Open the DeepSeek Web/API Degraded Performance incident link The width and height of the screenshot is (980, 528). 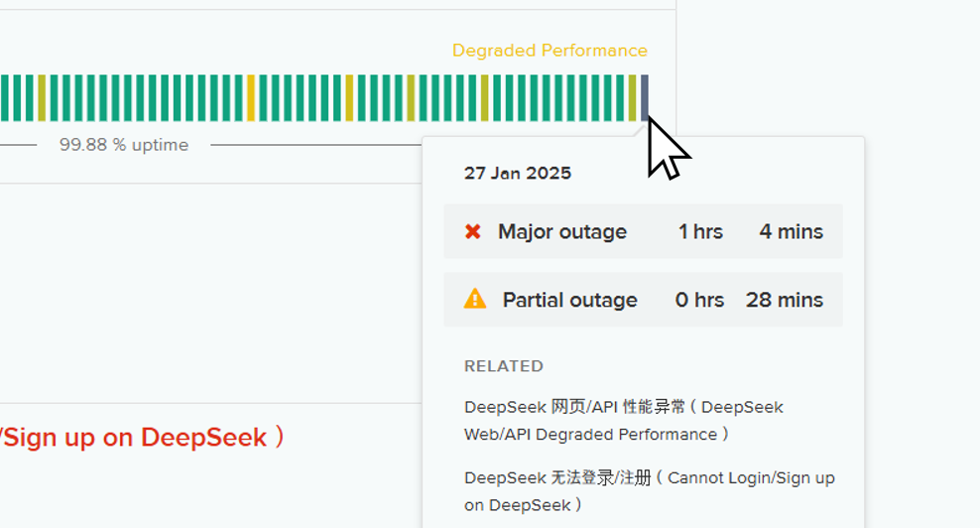[x=624, y=421]
